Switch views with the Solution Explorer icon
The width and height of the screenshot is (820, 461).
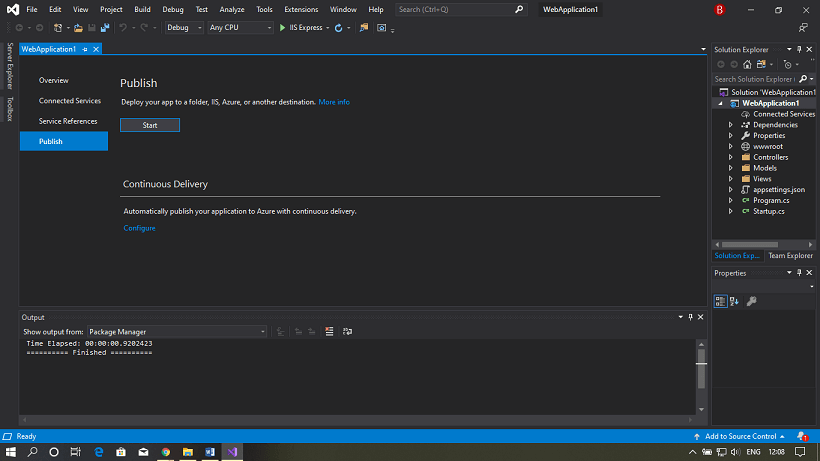point(761,64)
